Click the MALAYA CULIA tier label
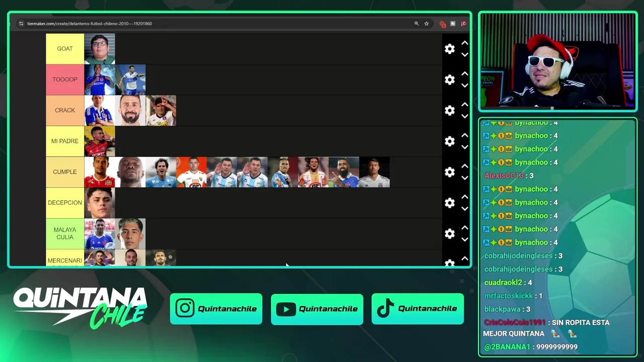Image resolution: width=644 pixels, height=362 pixels. (65, 233)
